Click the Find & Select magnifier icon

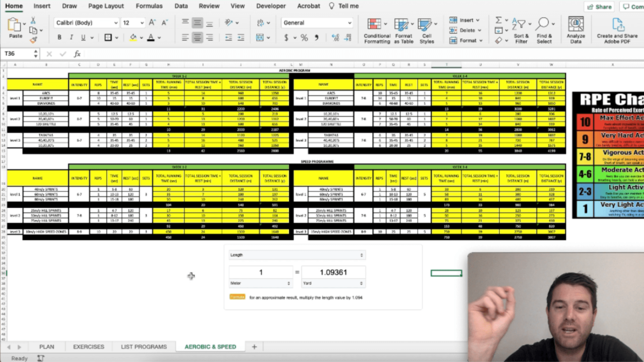[x=542, y=24]
